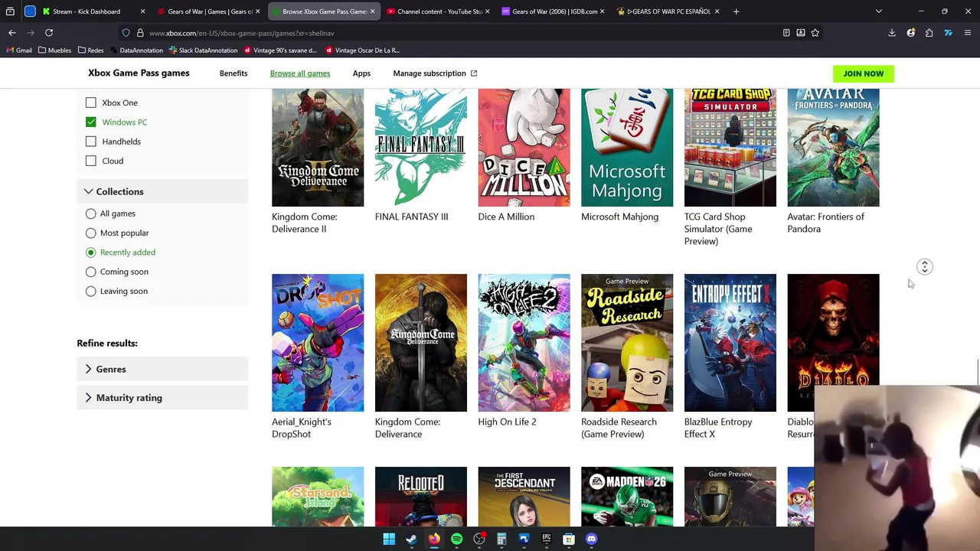The image size is (980, 551).
Task: Open the Browse all games tab
Action: pyautogui.click(x=300, y=73)
